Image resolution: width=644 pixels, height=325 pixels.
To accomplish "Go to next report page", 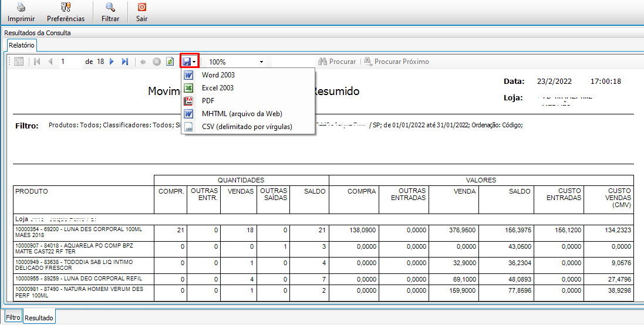I will point(112,62).
